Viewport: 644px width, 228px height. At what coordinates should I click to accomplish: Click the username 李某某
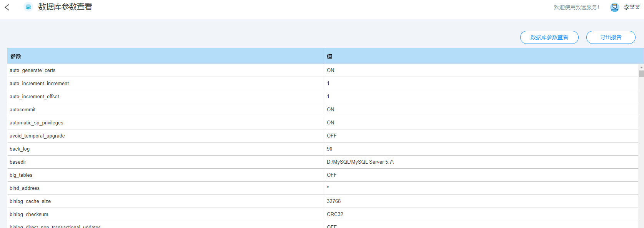click(x=632, y=7)
